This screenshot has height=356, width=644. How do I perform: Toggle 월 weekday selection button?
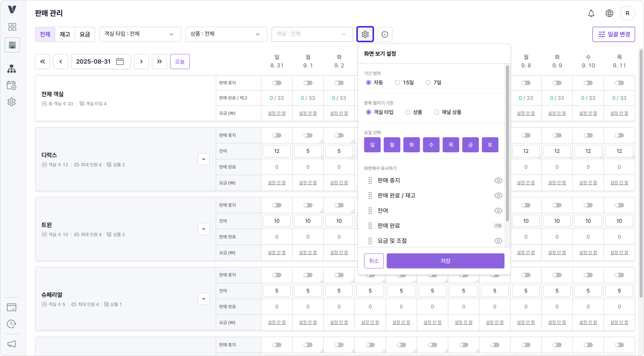coord(392,145)
